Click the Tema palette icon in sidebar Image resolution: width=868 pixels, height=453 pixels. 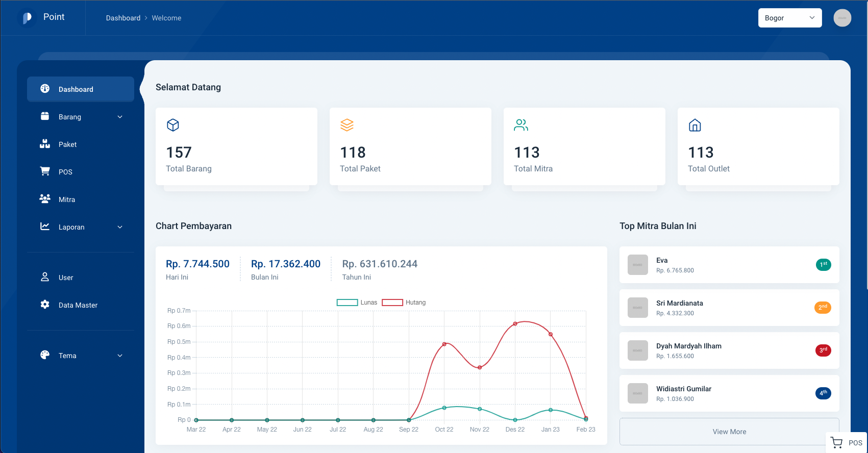(45, 355)
